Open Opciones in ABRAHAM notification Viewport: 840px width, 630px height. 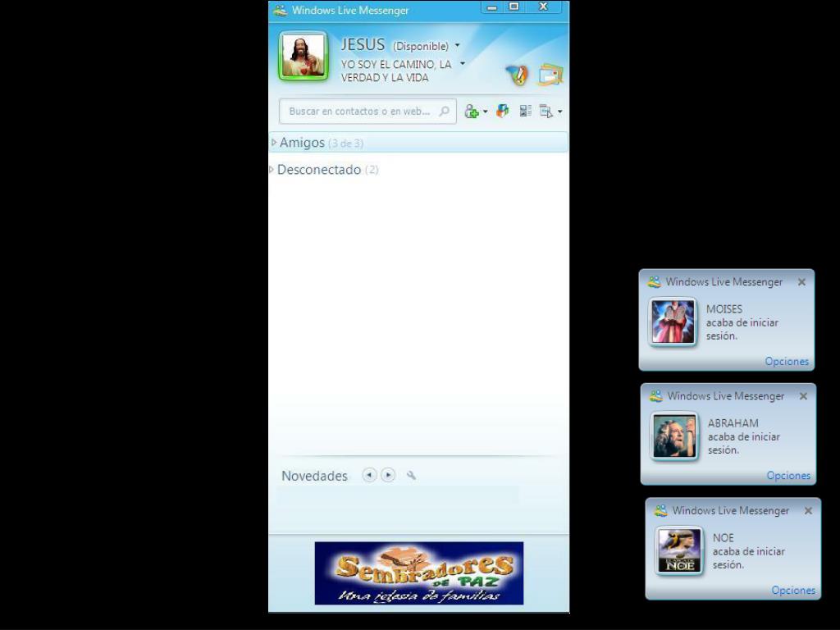tap(788, 476)
